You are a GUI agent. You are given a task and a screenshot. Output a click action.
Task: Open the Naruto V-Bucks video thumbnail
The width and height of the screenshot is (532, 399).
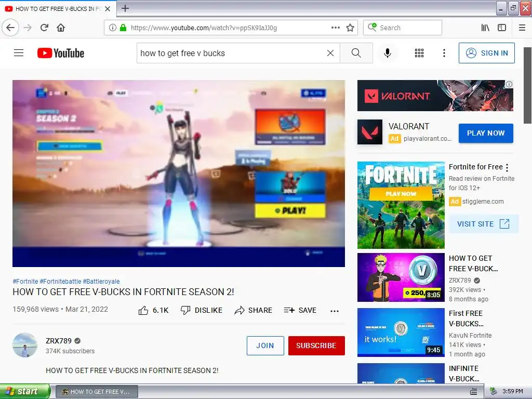401,277
